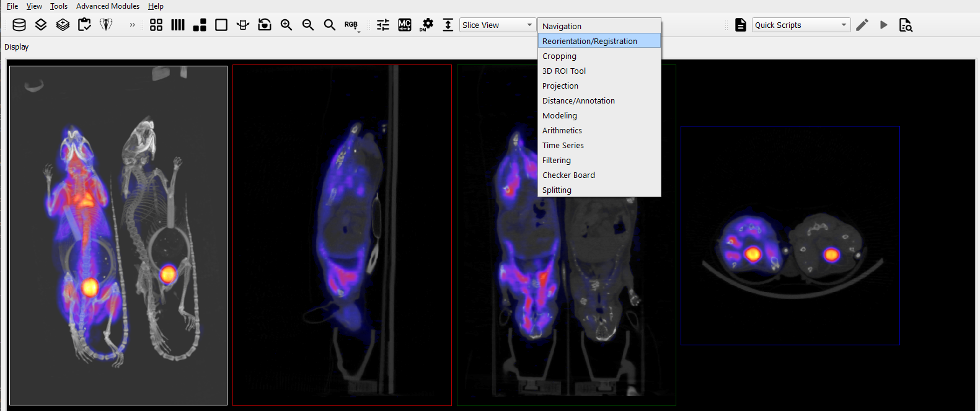Click the zoom in magnifier icon
The height and width of the screenshot is (411, 980).
click(286, 25)
